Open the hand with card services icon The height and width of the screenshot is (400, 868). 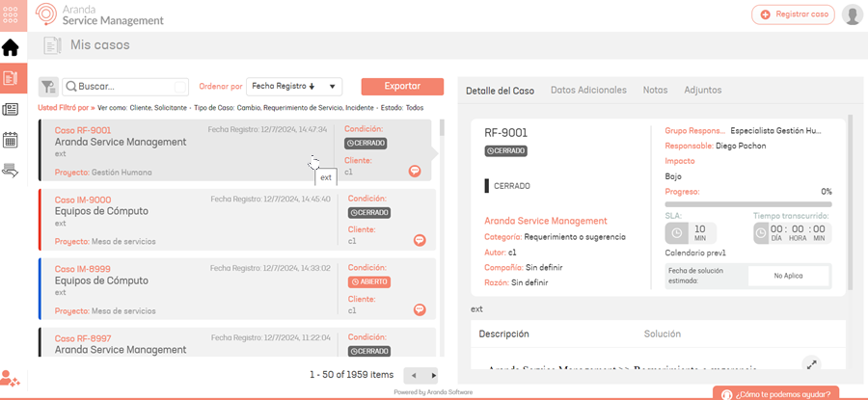click(x=11, y=170)
